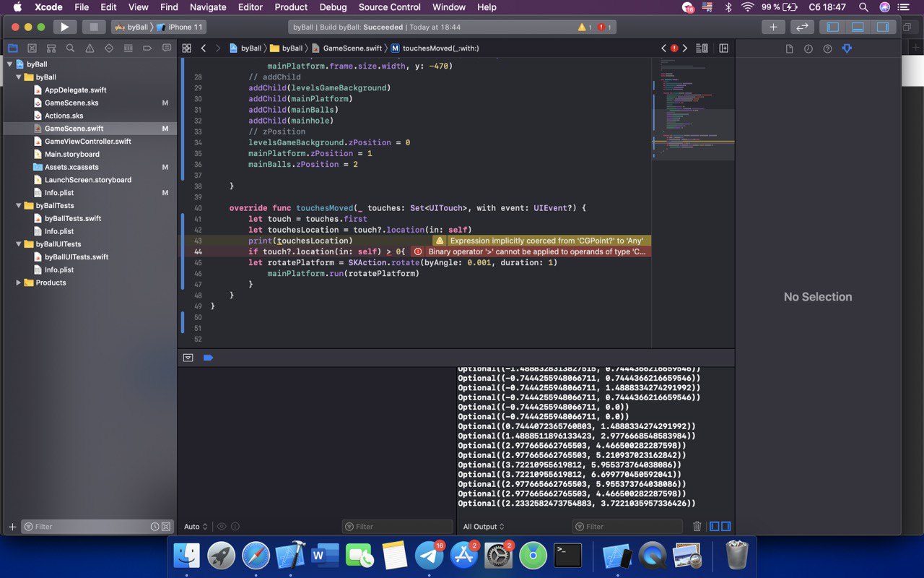This screenshot has height=578, width=924.
Task: Select GameViewController.swift in navigator
Action: [x=87, y=142]
